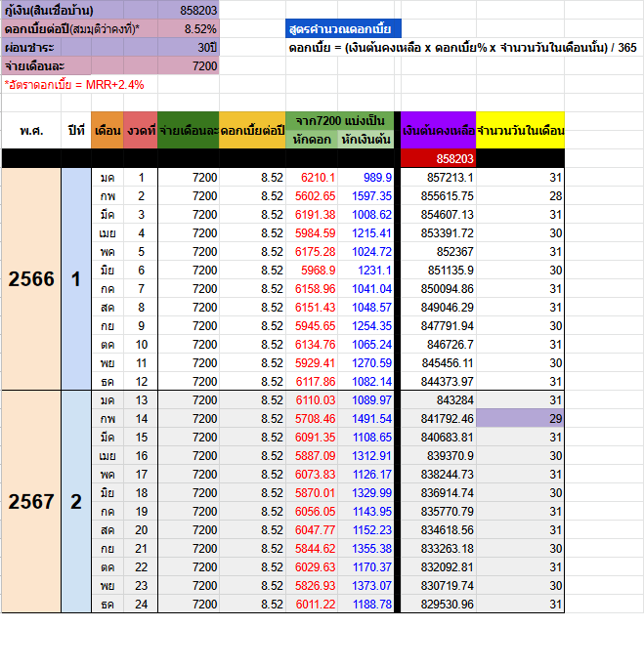The height and width of the screenshot is (669, 644).
Task: Select the 8.52% annual interest rate cell
Action: point(189,28)
